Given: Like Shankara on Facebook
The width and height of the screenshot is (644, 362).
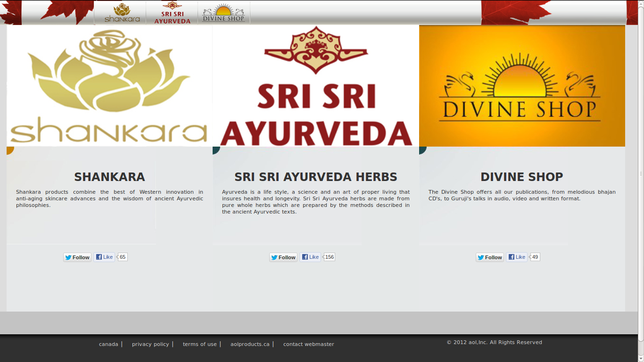Looking at the screenshot, I should point(104,257).
